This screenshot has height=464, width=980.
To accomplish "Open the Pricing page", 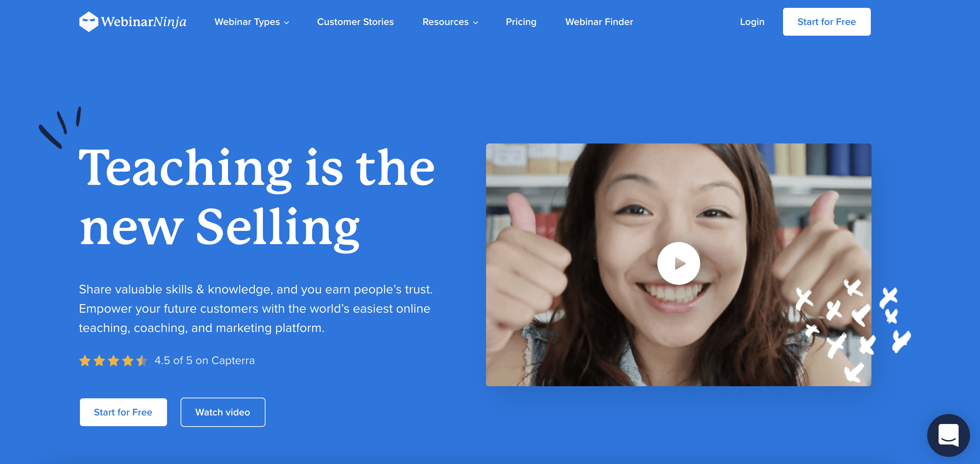I will click(521, 22).
